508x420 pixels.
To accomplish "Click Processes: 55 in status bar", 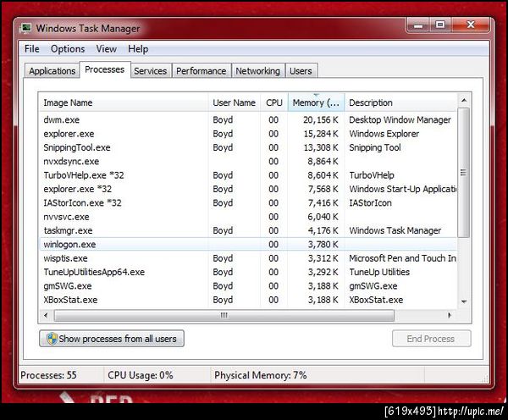I will click(x=48, y=375).
